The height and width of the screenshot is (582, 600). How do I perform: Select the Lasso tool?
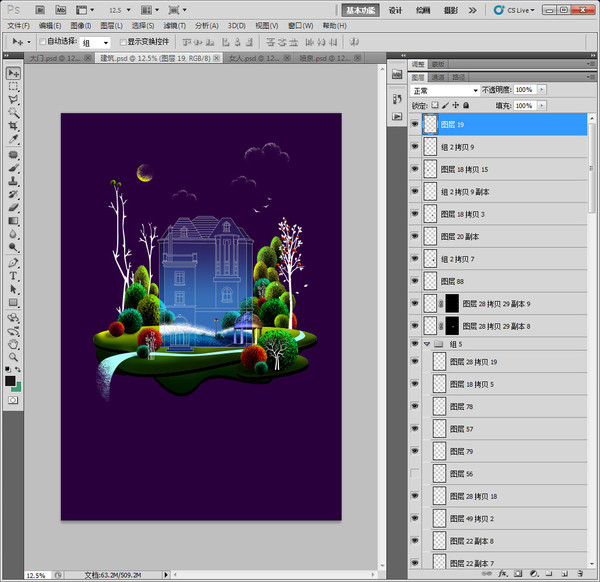coord(13,99)
